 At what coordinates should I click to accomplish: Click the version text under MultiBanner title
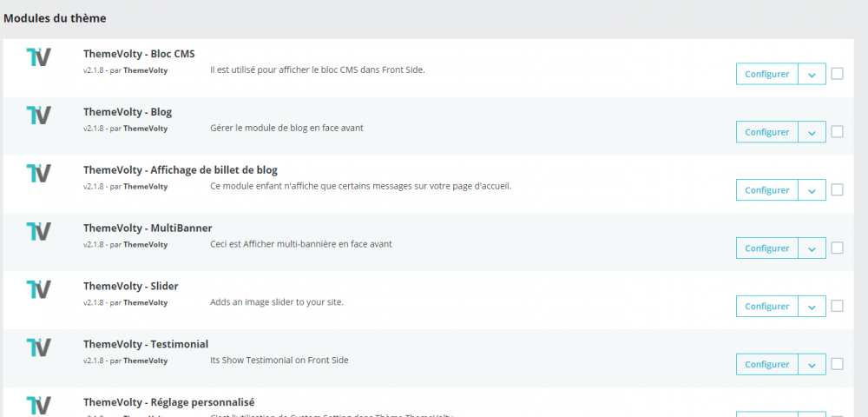coord(126,245)
